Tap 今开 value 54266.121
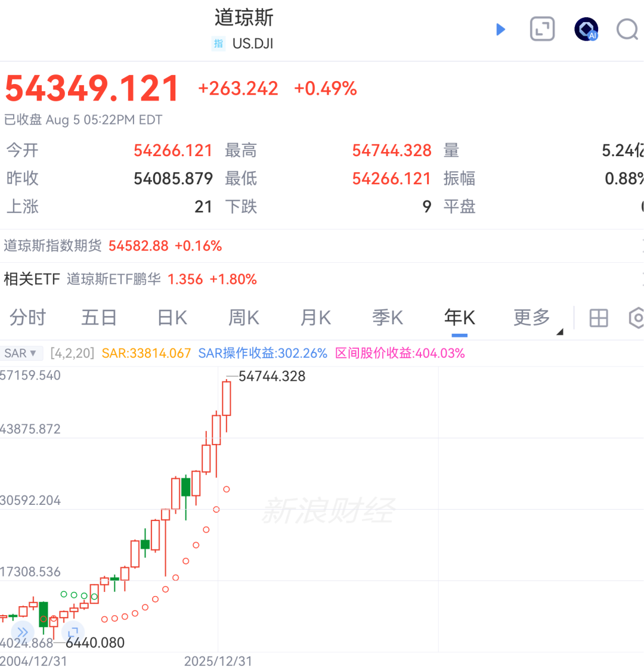The width and height of the screenshot is (644, 667). (x=173, y=151)
